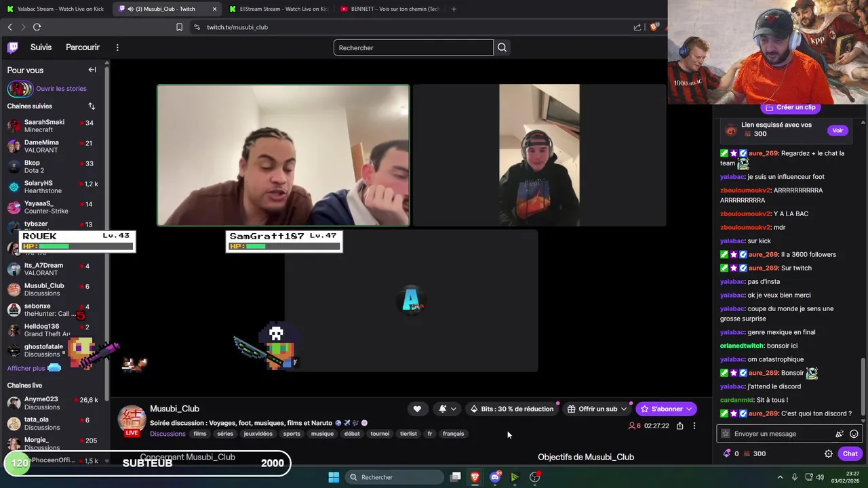Image resolution: width=868 pixels, height=488 pixels.
Task: Bookmark this page in the address bar
Action: [x=179, y=27]
